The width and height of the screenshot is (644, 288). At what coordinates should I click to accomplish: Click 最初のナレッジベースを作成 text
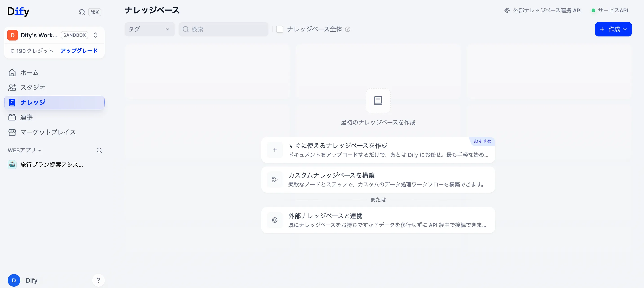pyautogui.click(x=378, y=122)
